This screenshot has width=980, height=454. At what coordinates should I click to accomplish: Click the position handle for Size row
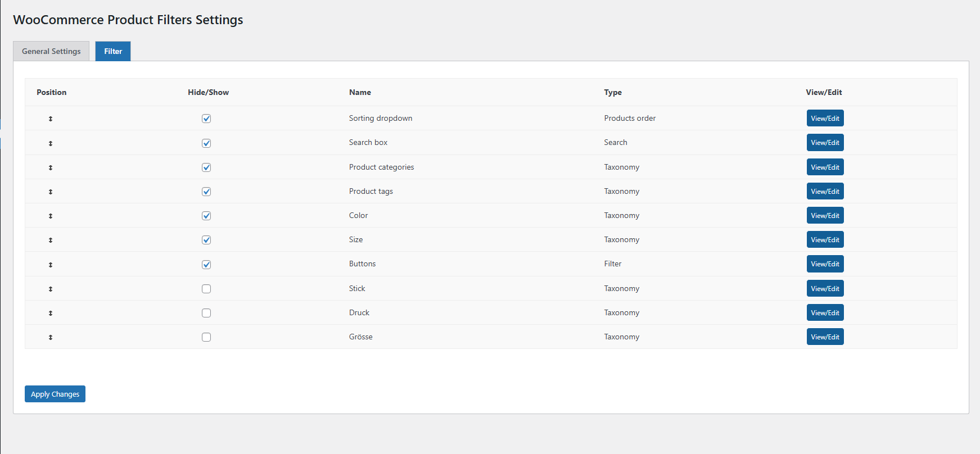pyautogui.click(x=51, y=240)
